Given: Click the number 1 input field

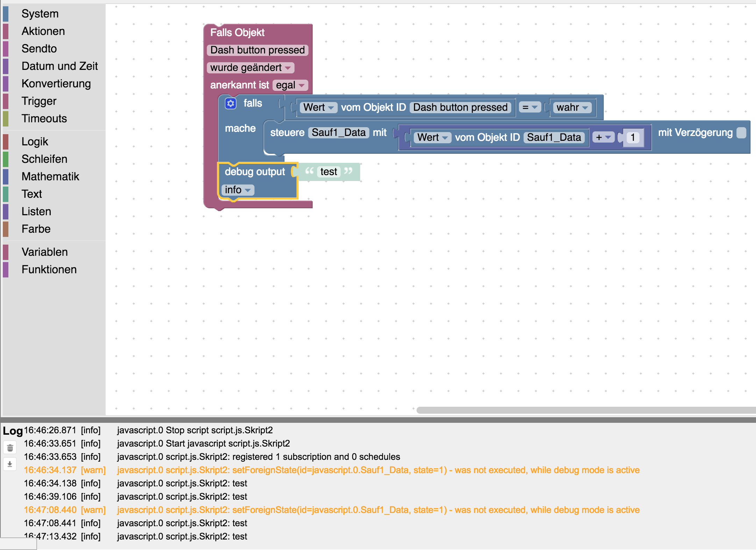Looking at the screenshot, I should point(633,137).
